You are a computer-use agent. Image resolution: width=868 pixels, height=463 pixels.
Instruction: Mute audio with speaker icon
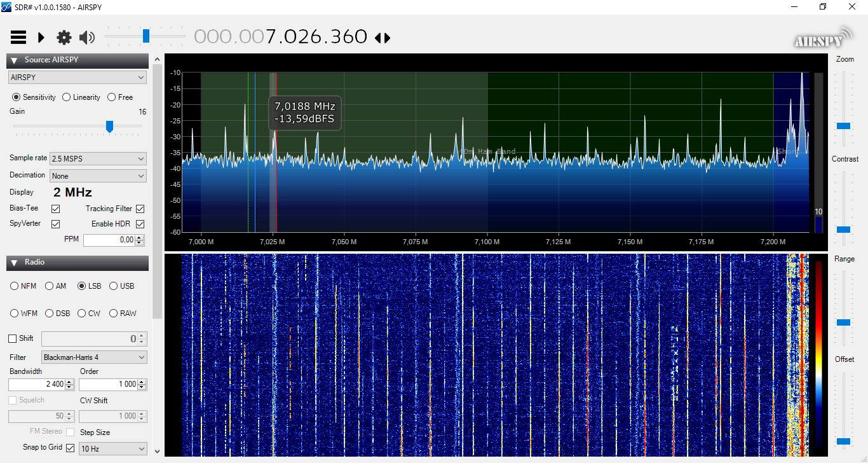[x=87, y=38]
